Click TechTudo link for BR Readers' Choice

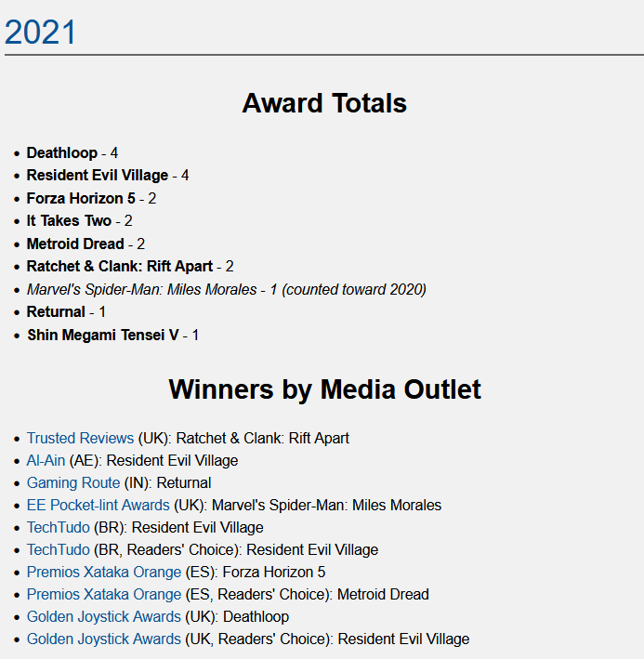click(x=58, y=549)
